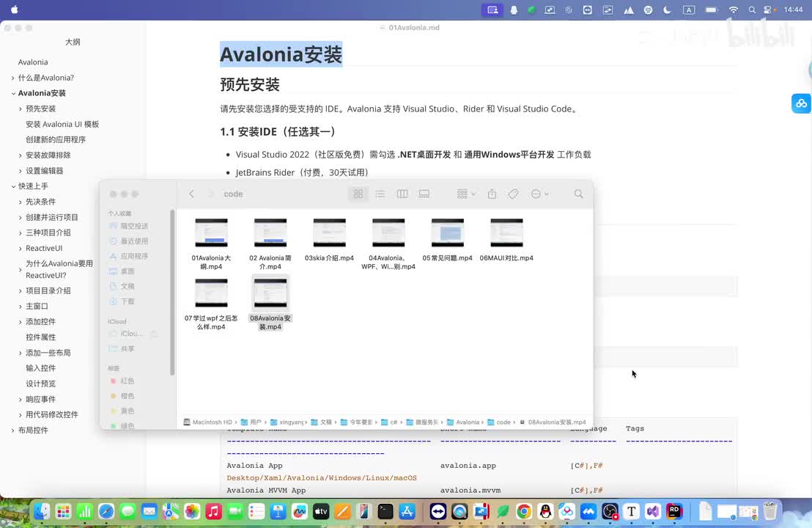Open the Finder search field icon
The width and height of the screenshot is (812, 528).
click(x=578, y=194)
